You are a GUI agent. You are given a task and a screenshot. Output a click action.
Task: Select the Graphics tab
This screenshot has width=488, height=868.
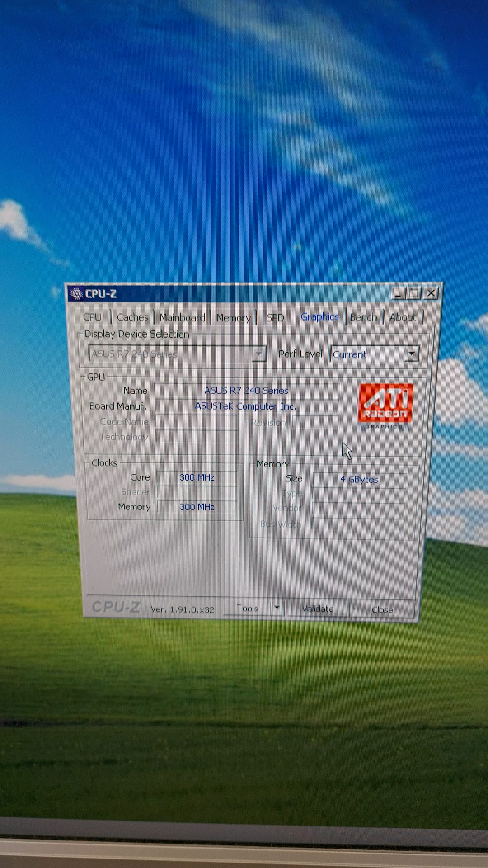coord(320,316)
